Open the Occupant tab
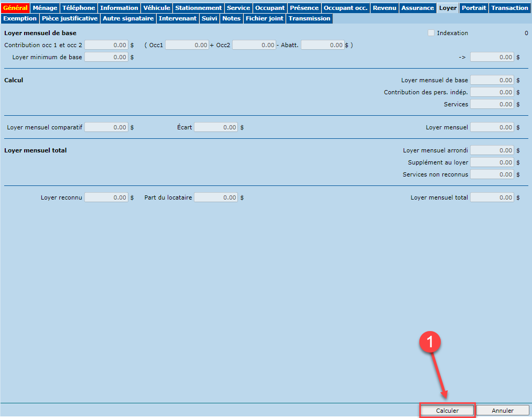 270,8
